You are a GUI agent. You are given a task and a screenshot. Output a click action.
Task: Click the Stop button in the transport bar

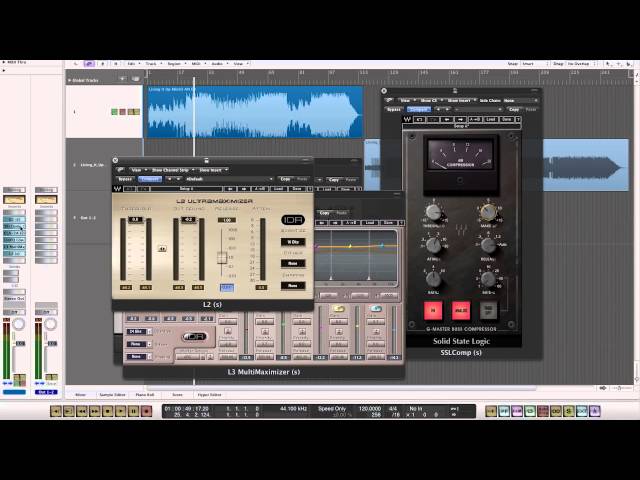coord(108,411)
